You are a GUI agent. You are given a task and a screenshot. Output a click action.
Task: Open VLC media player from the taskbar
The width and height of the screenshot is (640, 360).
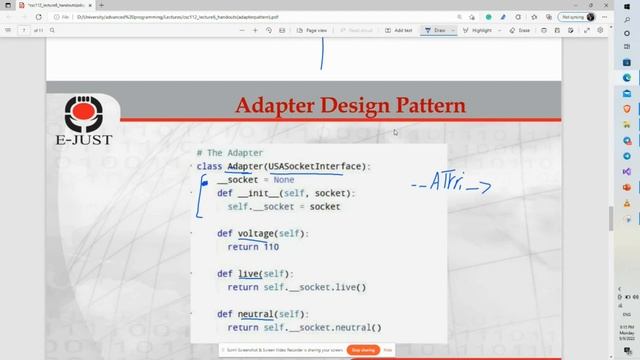click(x=627, y=203)
